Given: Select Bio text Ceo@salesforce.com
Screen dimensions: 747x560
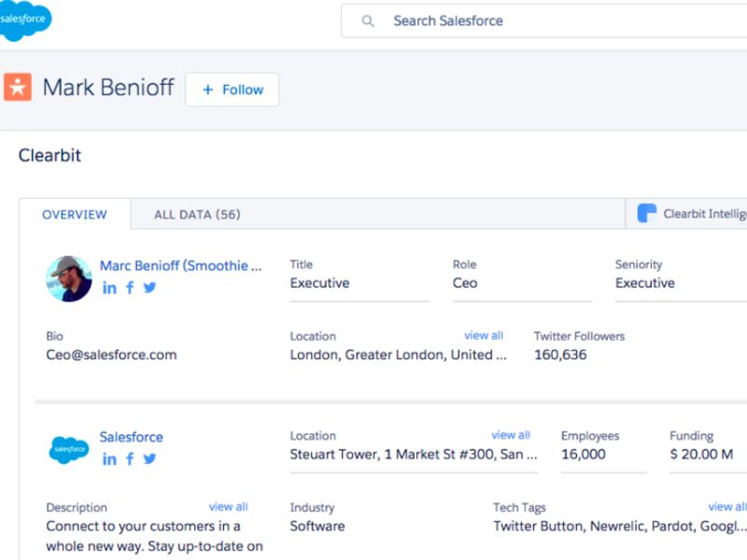Looking at the screenshot, I should click(x=111, y=355).
